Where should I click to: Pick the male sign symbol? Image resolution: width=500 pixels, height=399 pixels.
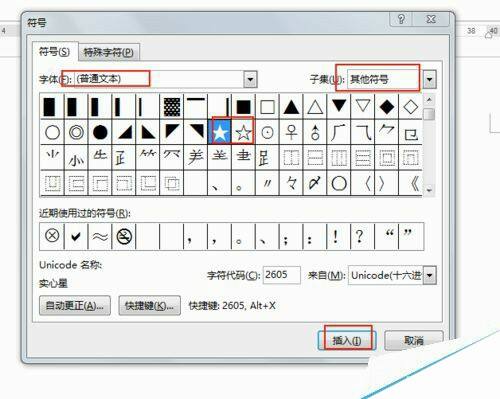[315, 132]
